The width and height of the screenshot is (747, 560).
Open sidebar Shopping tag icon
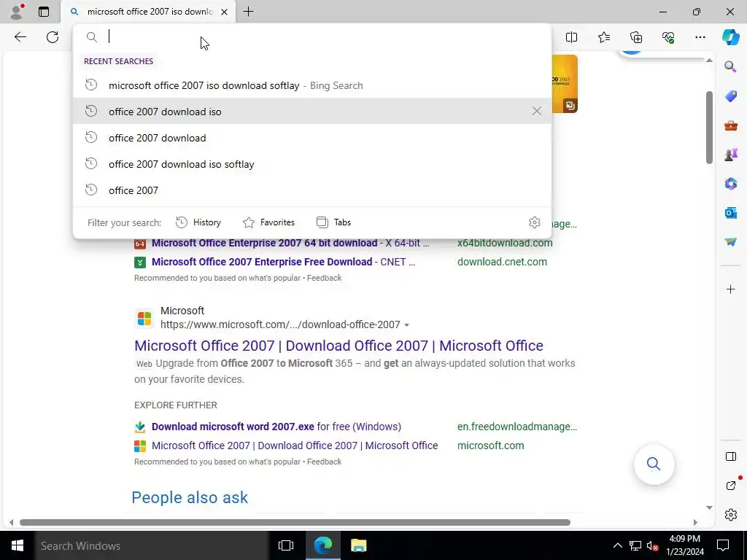click(x=730, y=96)
